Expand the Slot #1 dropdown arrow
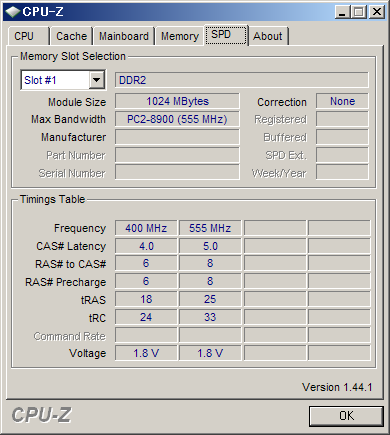390x435 pixels. coord(97,80)
